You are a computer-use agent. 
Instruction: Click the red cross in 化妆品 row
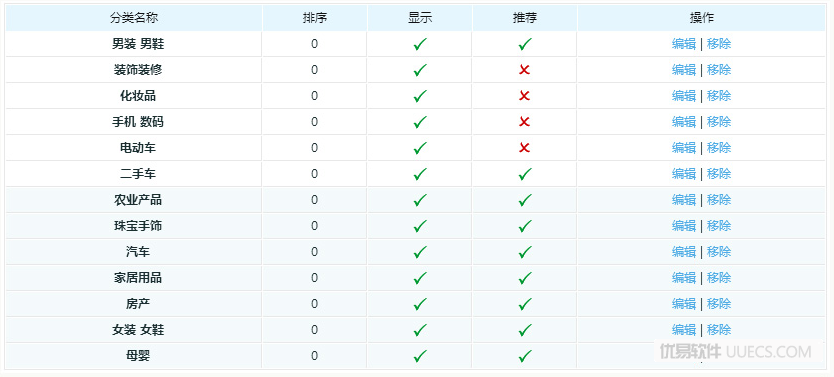pos(524,96)
